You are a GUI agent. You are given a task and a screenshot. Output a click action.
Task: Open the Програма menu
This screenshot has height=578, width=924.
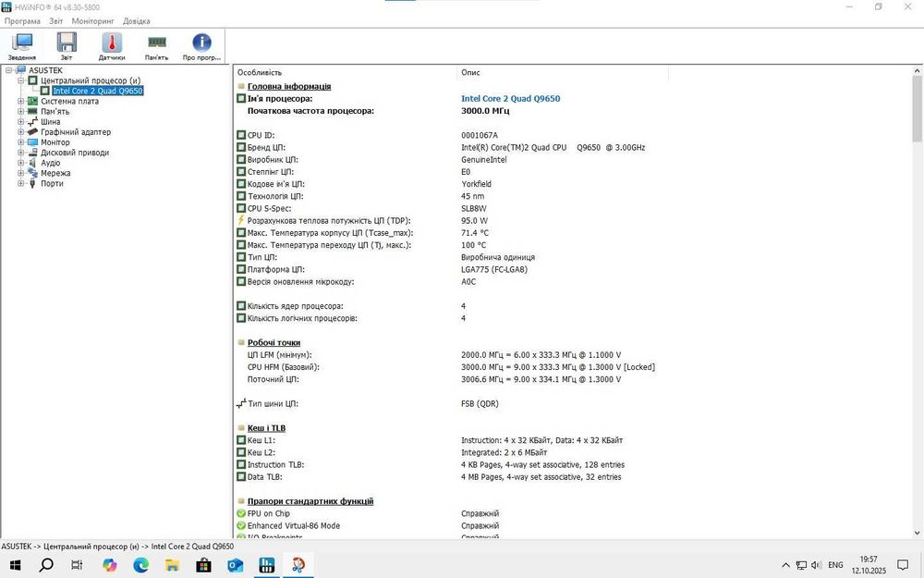point(22,21)
